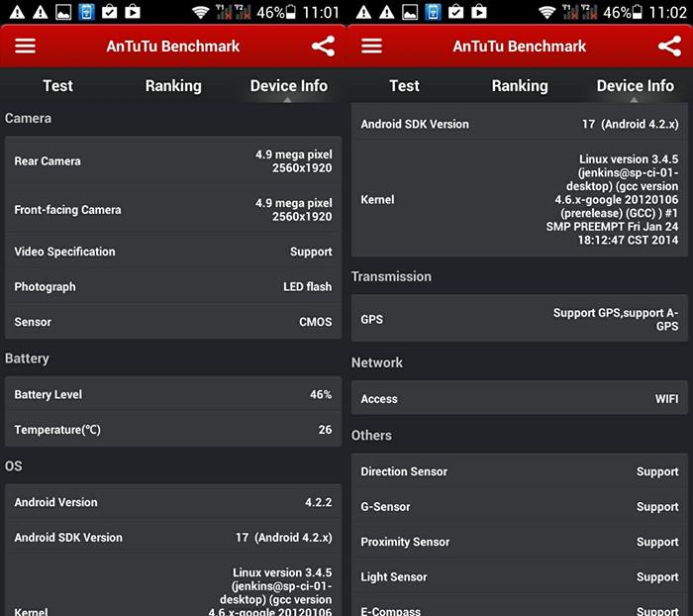Tap Play Store bag icon in left status bar
The width and height of the screenshot is (693, 616).
(132, 12)
